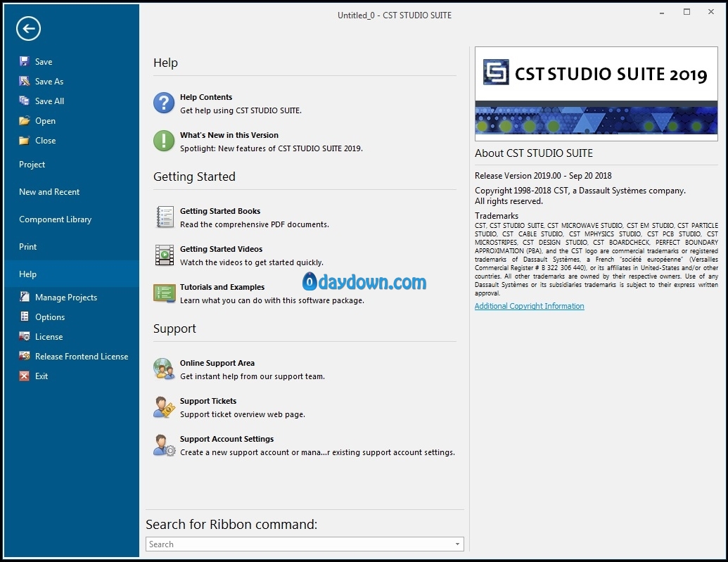
Task: Open the Project tab in sidebar
Action: 32,165
